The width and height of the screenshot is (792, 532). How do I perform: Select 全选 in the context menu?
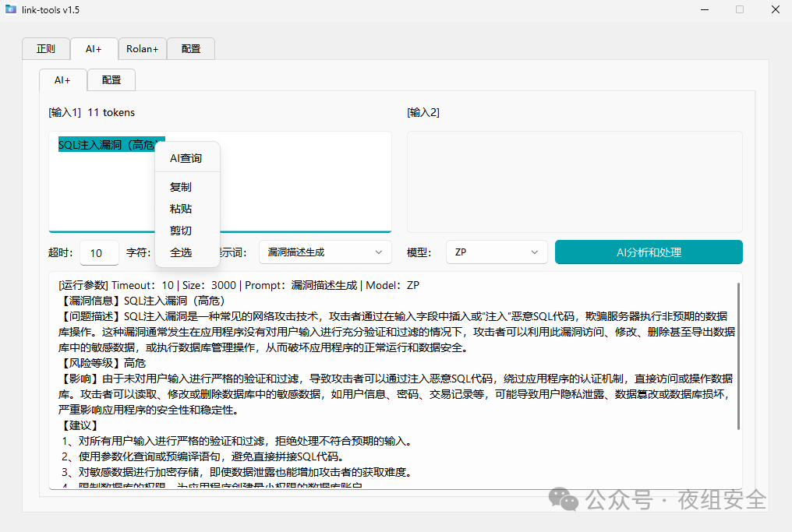(x=181, y=252)
